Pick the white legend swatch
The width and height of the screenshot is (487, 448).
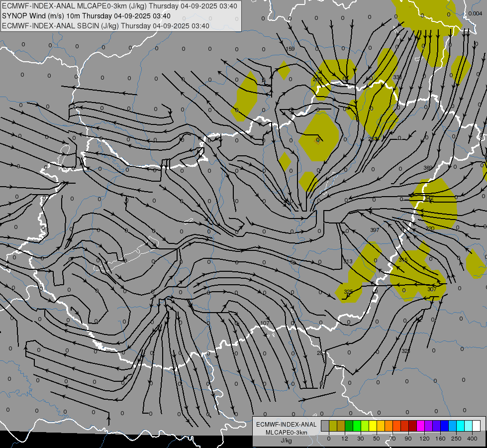pos(476,426)
